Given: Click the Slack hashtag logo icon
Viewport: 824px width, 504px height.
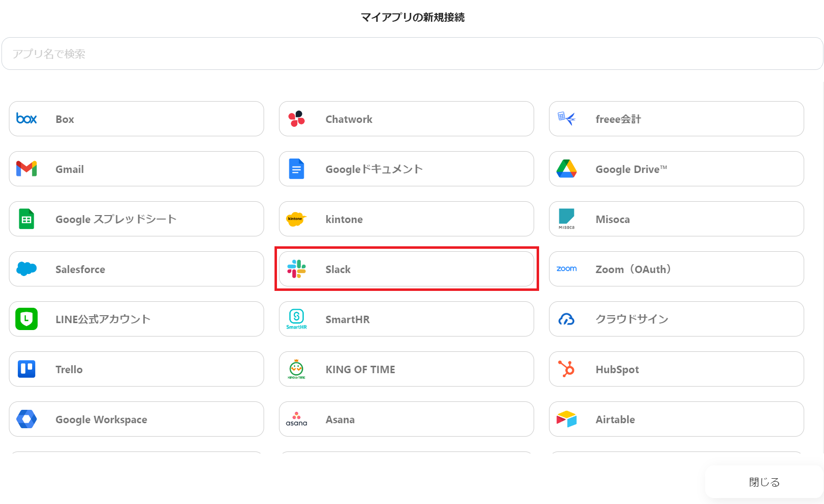Looking at the screenshot, I should pos(296,269).
